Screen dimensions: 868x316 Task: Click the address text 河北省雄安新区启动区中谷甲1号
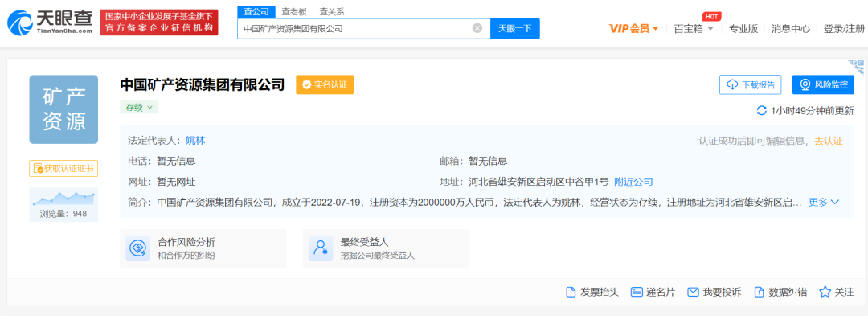538,182
